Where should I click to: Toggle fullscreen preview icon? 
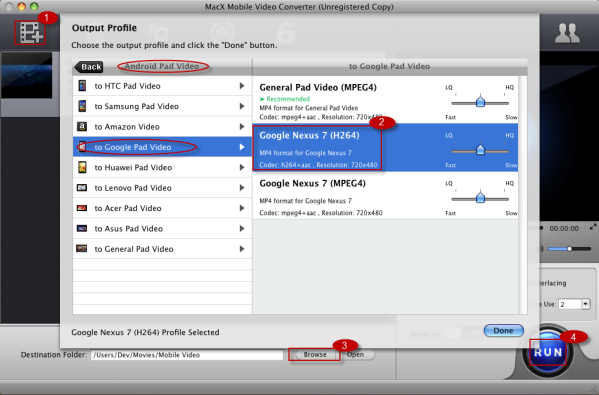[x=593, y=227]
